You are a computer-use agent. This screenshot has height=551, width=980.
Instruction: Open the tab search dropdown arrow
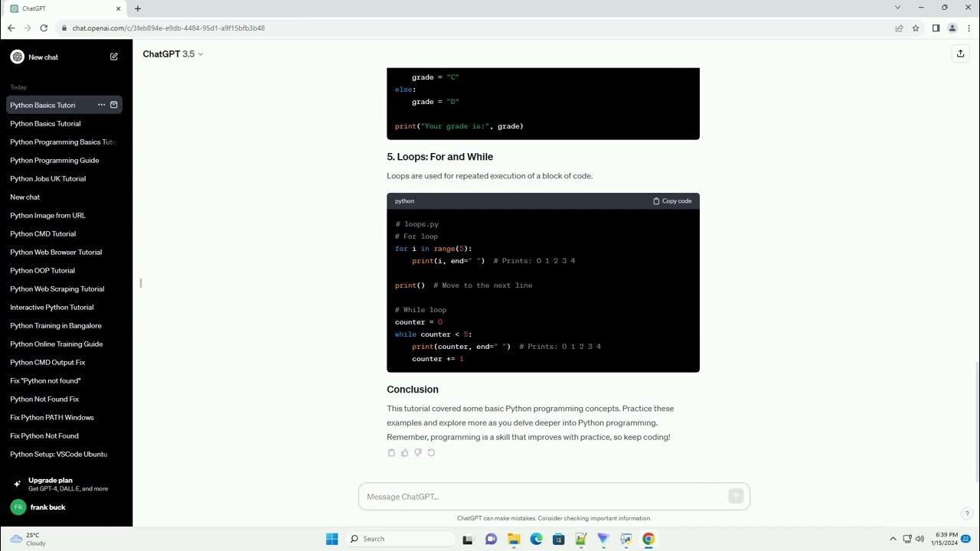click(897, 8)
